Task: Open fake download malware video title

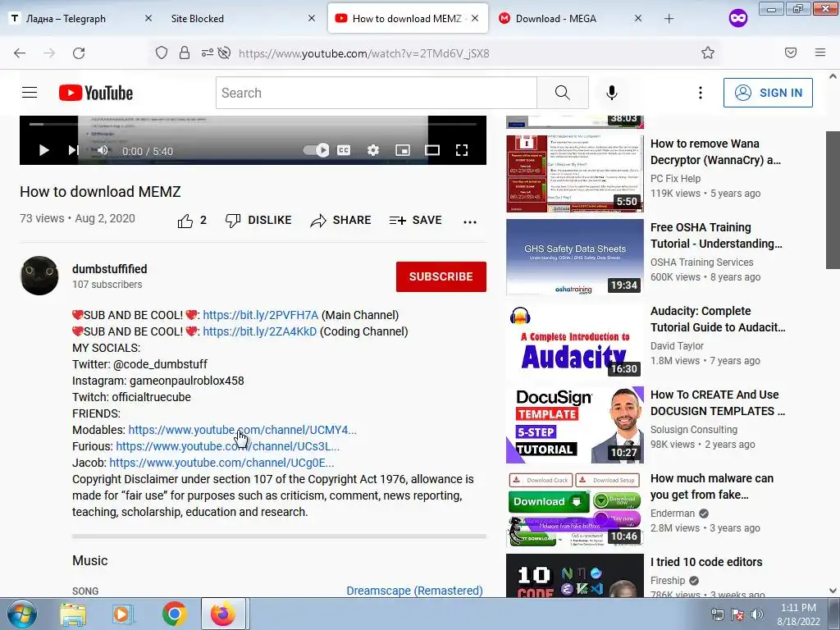Action: 712,486
